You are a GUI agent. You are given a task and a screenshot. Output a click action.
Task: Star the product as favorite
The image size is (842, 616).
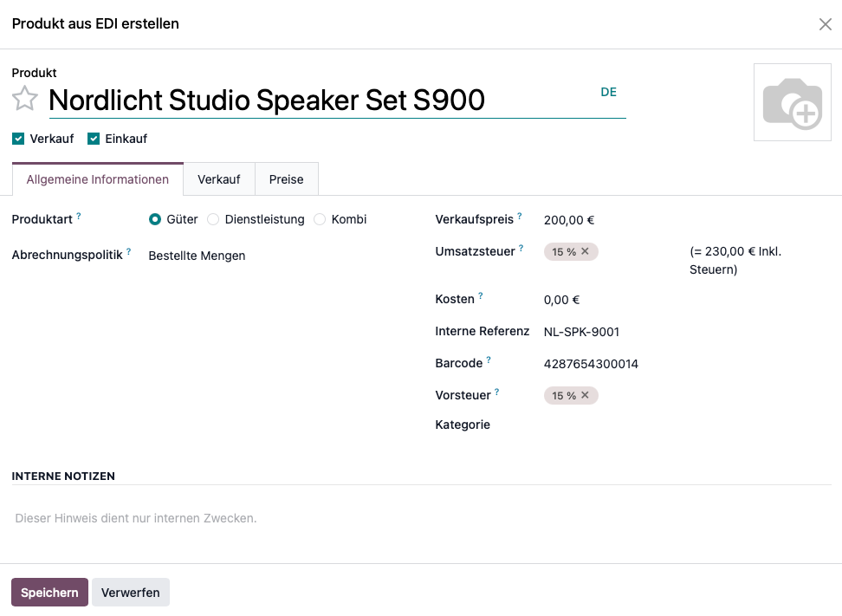pyautogui.click(x=24, y=98)
